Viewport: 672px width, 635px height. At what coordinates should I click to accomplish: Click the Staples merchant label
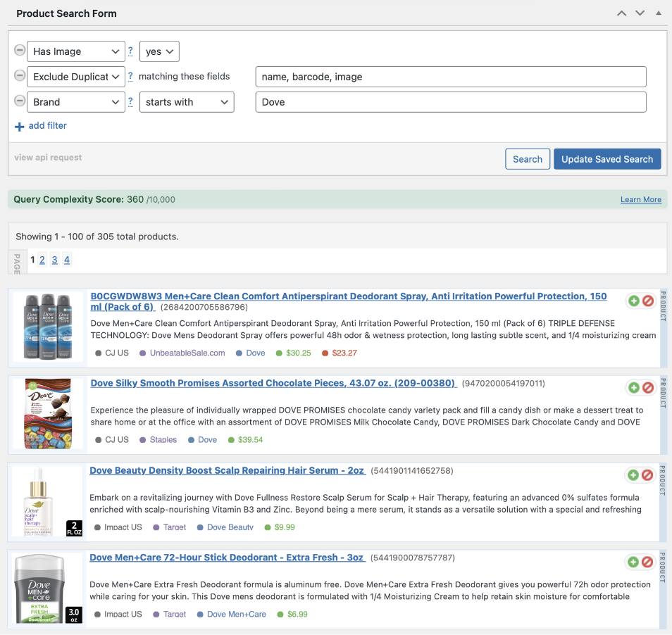coord(163,440)
